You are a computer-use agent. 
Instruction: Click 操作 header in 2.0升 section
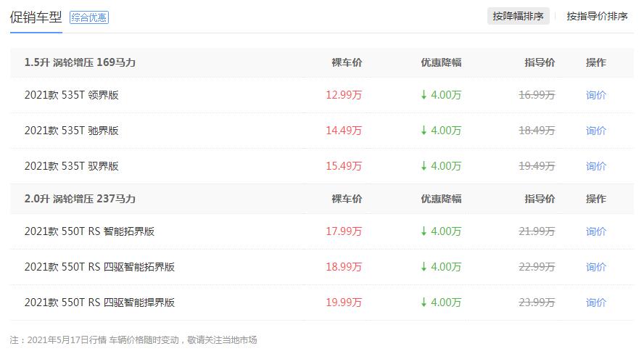pyautogui.click(x=596, y=199)
